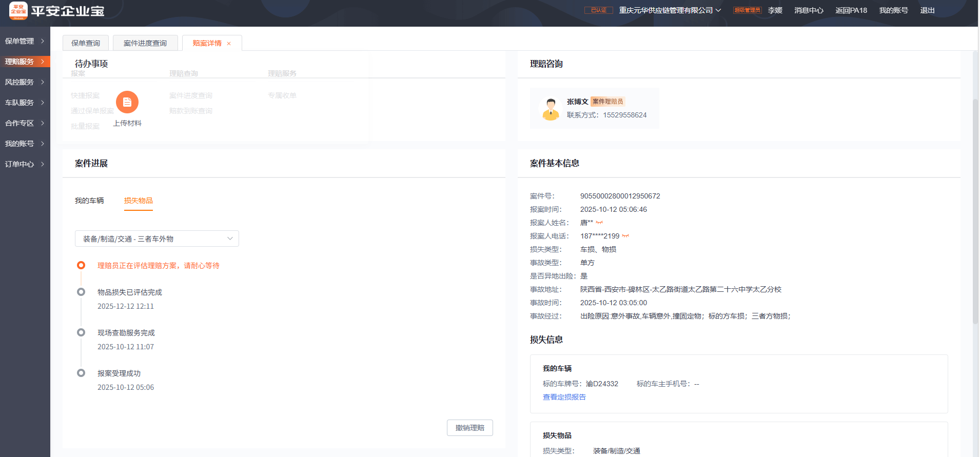
Task: Switch to the 案件进度查询 tab
Action: [x=145, y=43]
